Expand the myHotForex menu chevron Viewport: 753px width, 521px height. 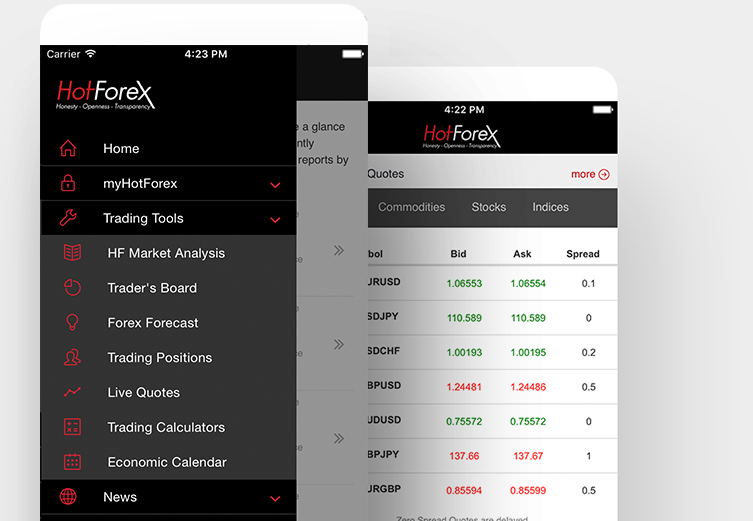[275, 185]
